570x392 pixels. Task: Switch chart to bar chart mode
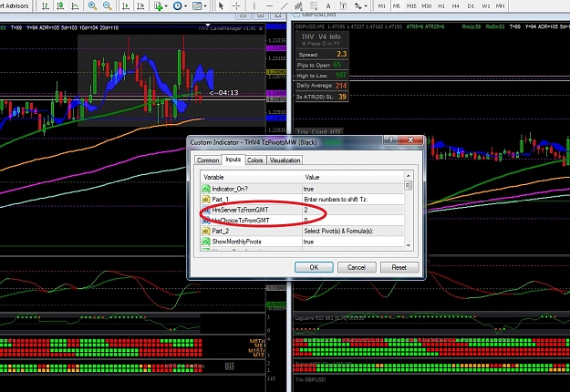[x=46, y=5]
